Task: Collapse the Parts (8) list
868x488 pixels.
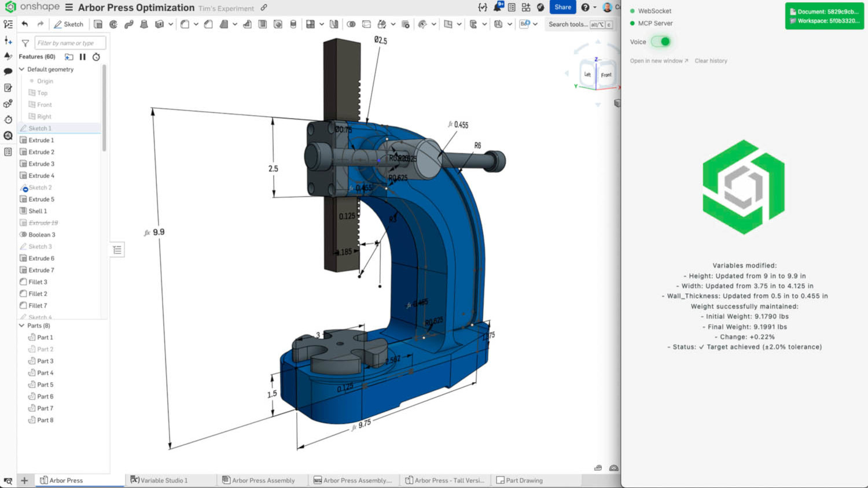Action: click(22, 326)
